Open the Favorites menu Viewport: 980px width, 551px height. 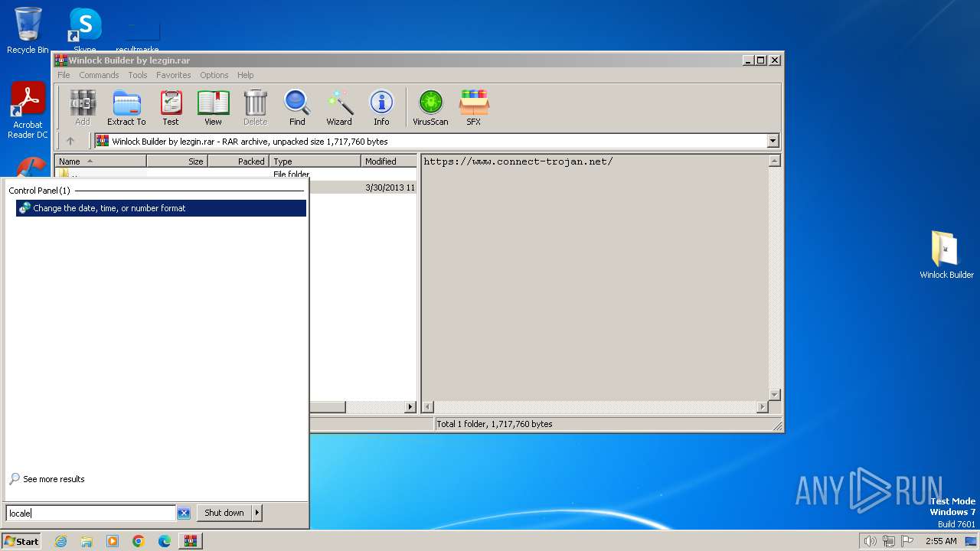(x=174, y=75)
